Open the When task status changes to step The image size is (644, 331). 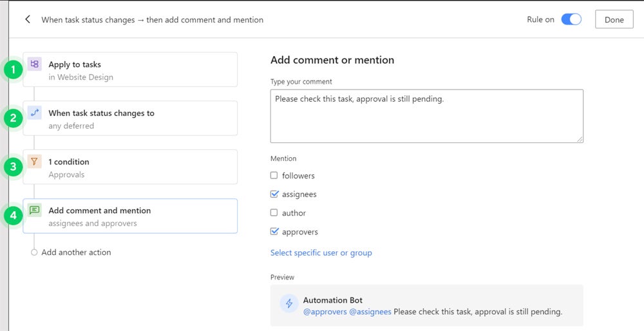(x=130, y=118)
